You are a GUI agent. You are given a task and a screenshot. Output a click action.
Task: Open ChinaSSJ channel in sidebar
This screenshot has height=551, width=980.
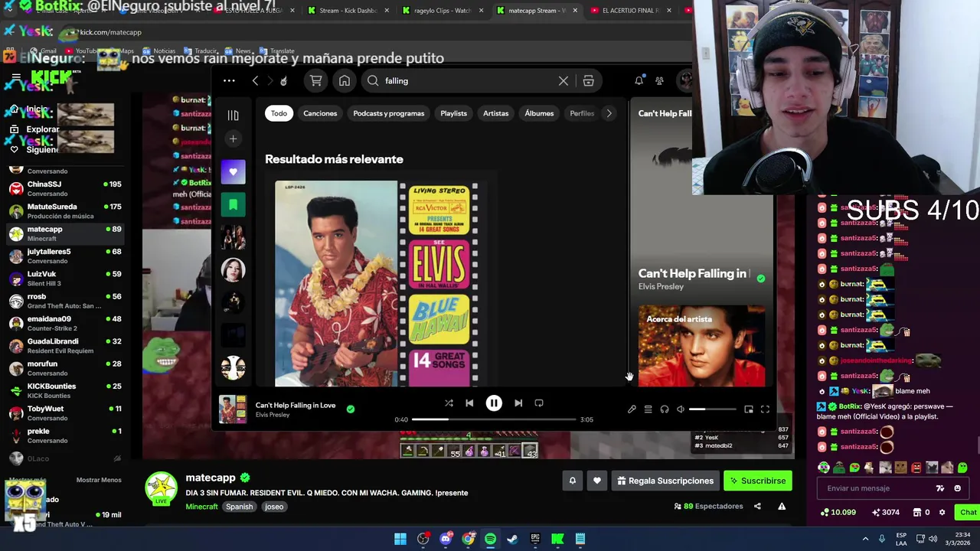click(x=65, y=188)
